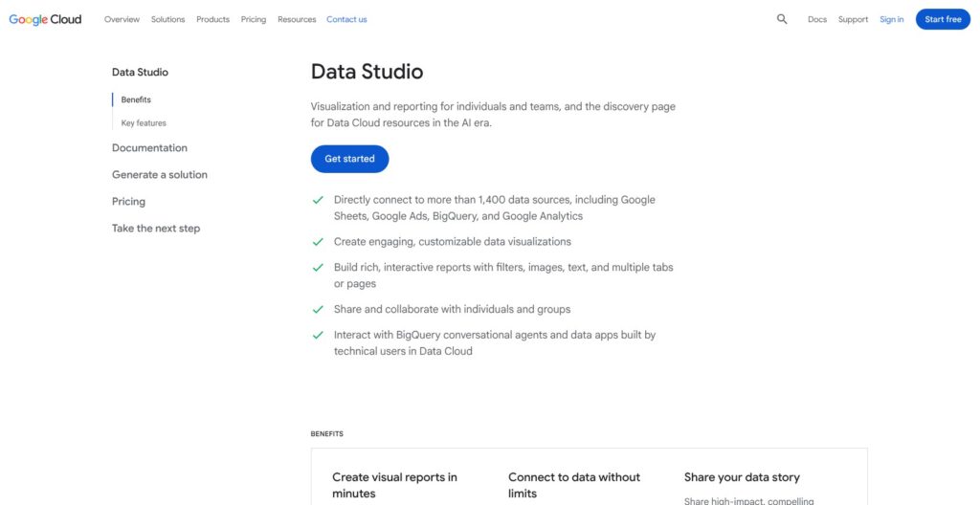Open the Products menu
Image resolution: width=980 pixels, height=505 pixels.
click(x=213, y=19)
